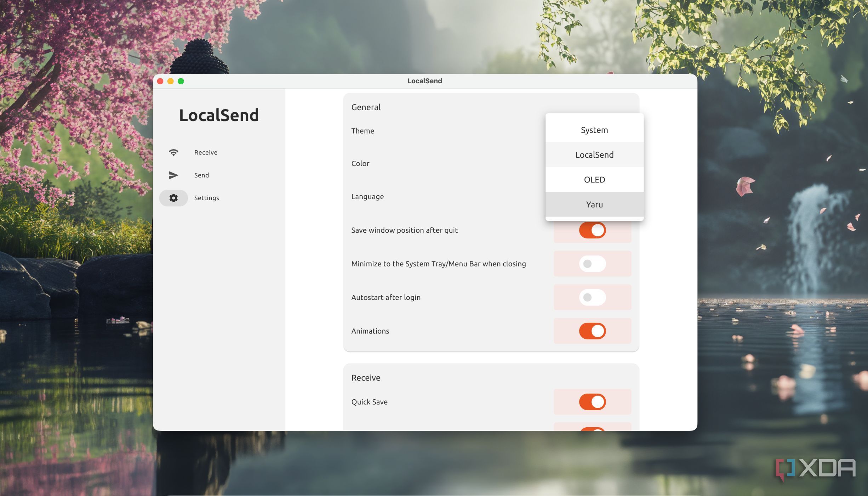Open the Receive tab wifi icon
This screenshot has width=868, height=496.
point(173,152)
